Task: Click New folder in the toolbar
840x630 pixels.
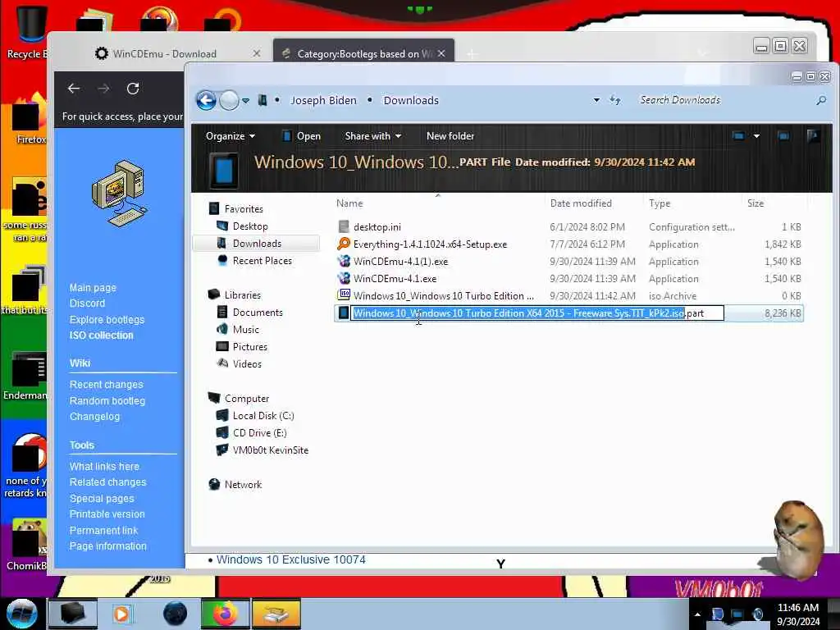Action: 450,136
